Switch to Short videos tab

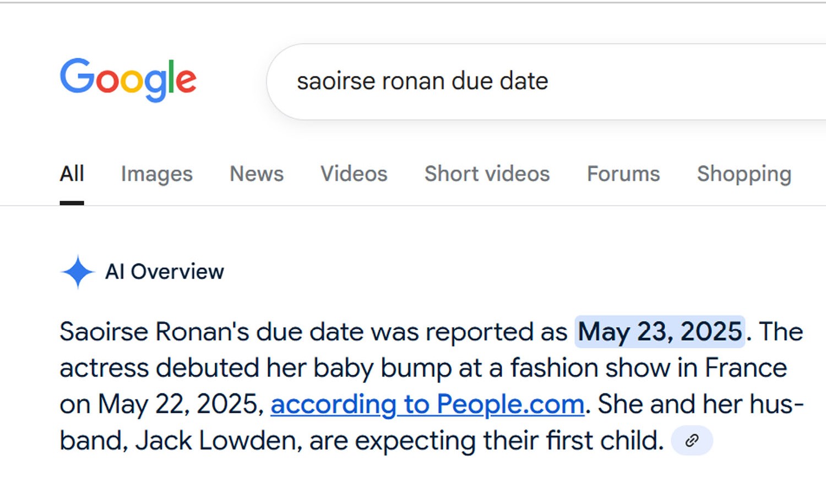click(x=487, y=174)
